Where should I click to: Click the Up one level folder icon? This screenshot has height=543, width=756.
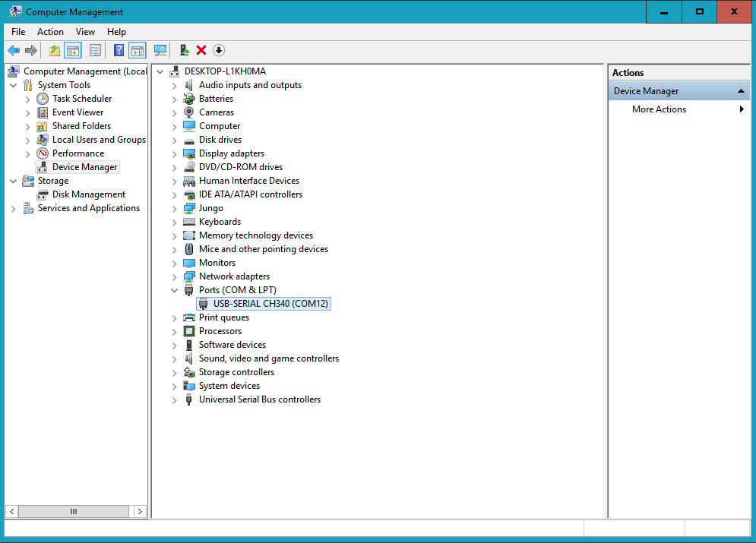(x=55, y=50)
